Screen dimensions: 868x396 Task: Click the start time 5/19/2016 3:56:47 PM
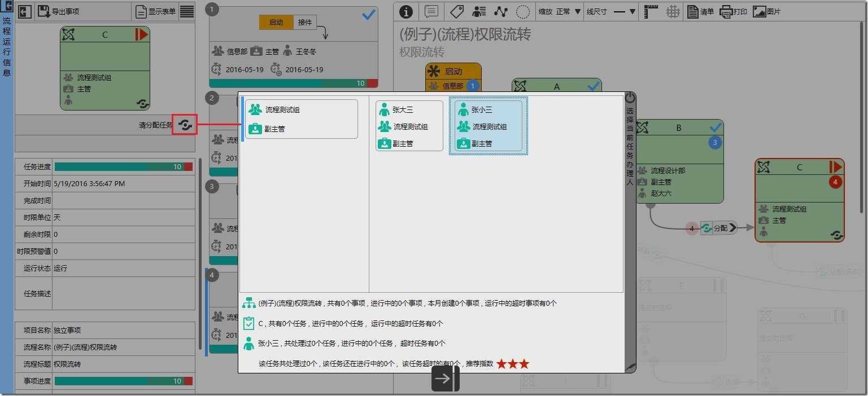tap(89, 183)
